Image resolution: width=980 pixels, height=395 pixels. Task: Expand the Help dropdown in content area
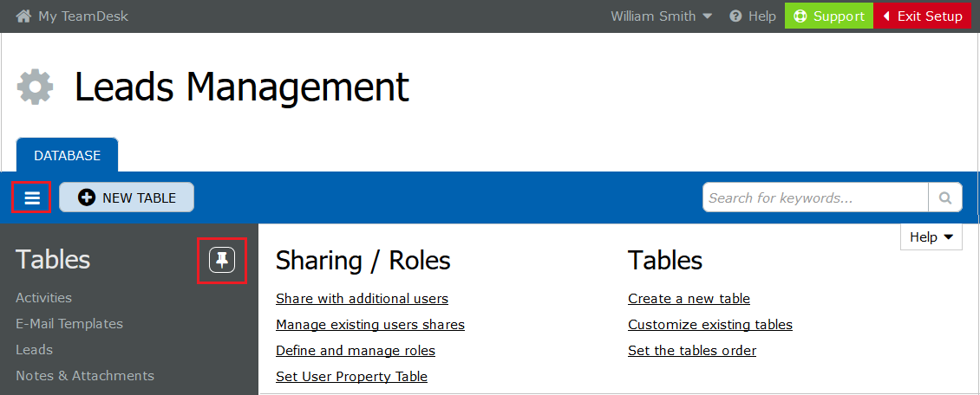click(931, 237)
